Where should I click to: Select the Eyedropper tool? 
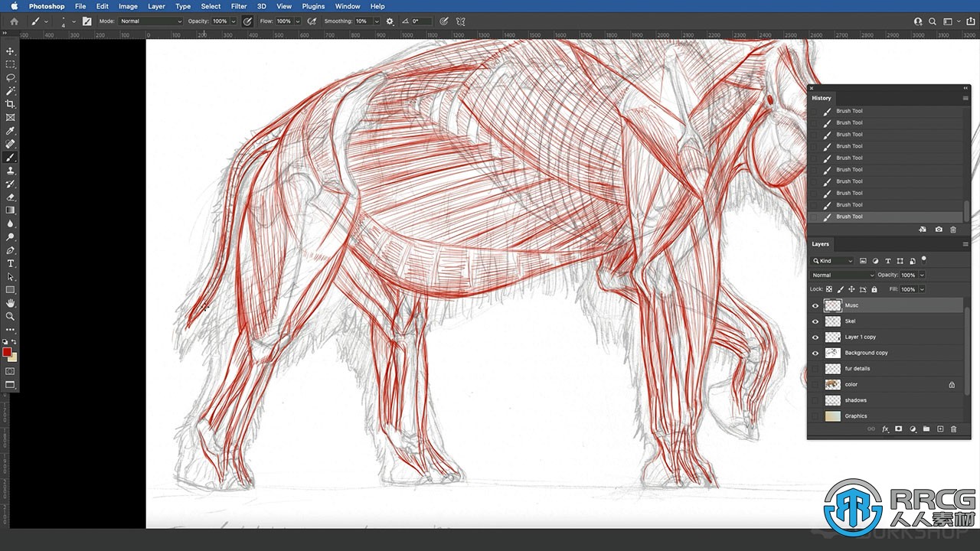pos(10,131)
